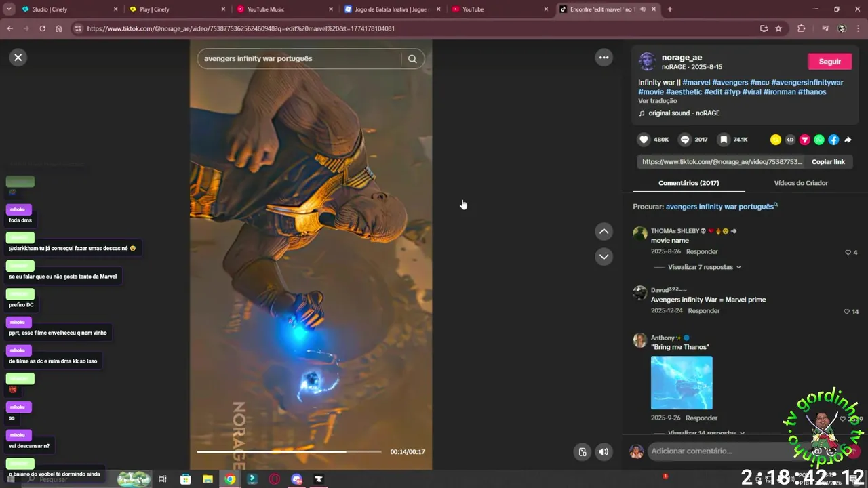Follow norage_ae with Seguir button

pyautogui.click(x=829, y=62)
